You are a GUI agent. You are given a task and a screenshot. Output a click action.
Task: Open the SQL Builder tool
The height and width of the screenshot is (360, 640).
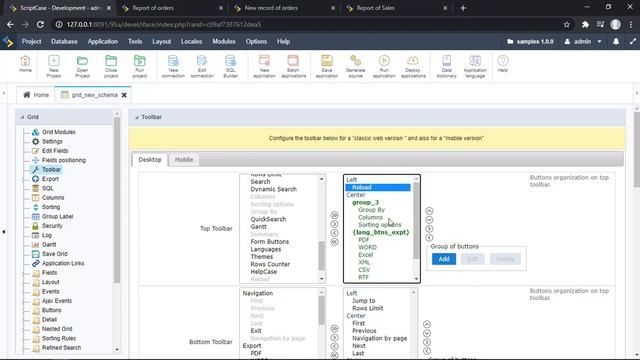click(231, 67)
